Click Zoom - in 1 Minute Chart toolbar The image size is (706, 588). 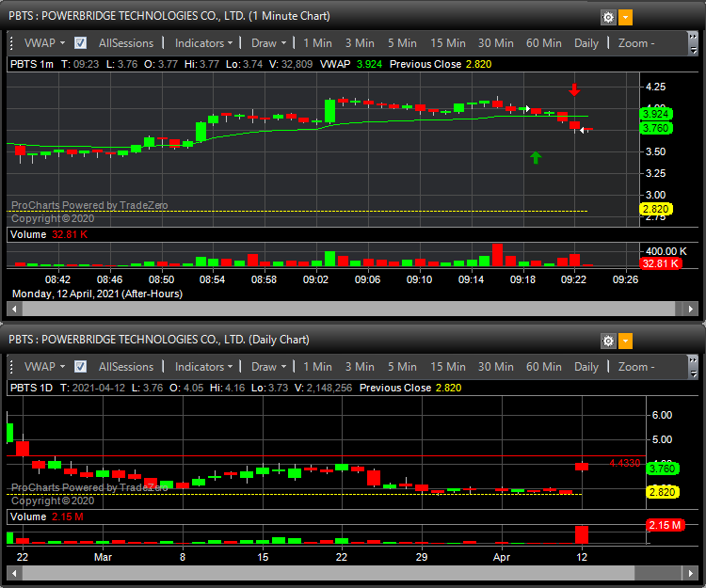pos(637,43)
